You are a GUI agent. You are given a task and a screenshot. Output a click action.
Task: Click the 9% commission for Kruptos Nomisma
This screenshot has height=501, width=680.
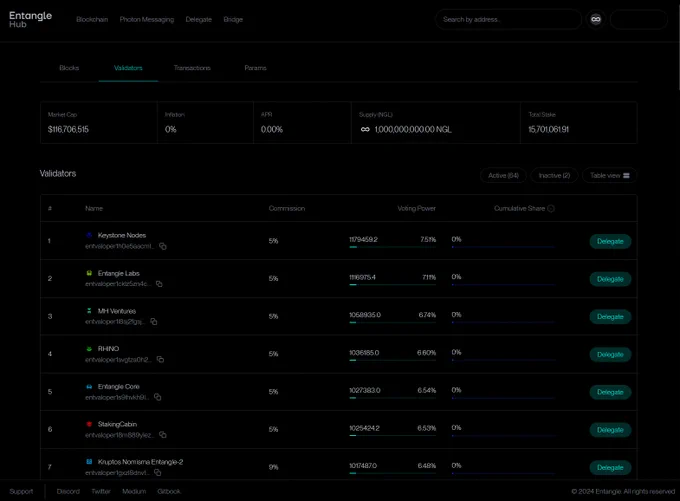tap(273, 467)
